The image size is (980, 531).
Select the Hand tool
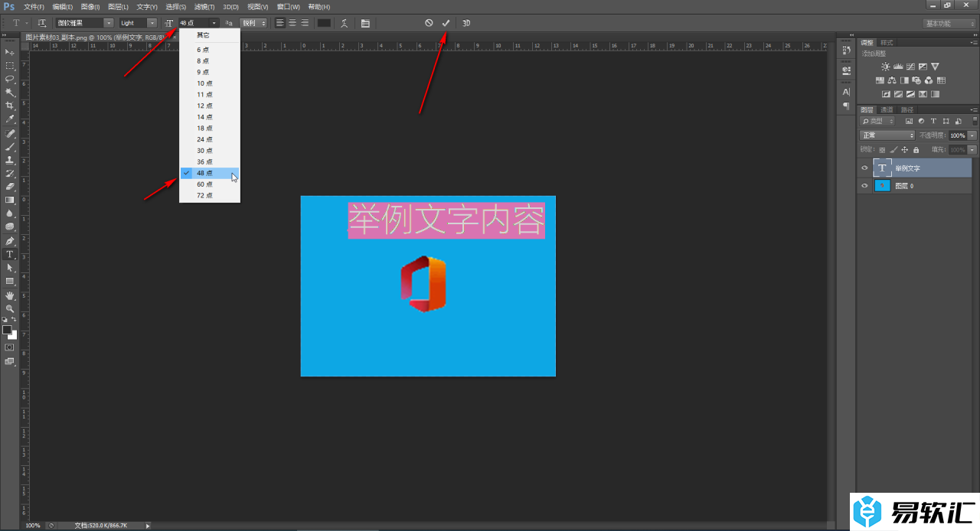(10, 295)
